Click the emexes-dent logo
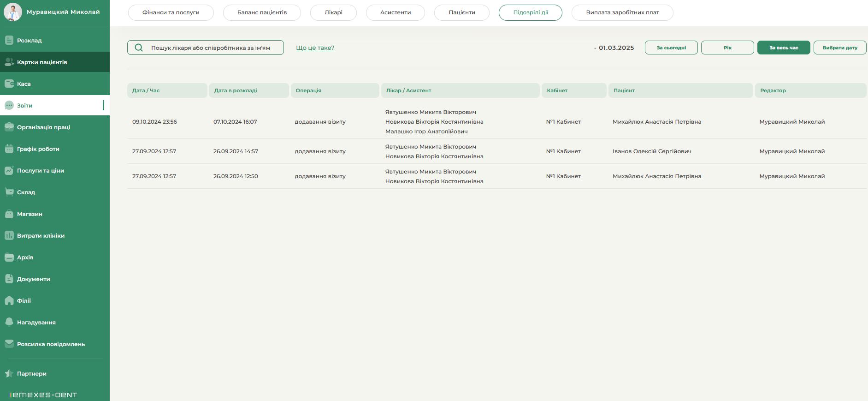 click(x=43, y=395)
